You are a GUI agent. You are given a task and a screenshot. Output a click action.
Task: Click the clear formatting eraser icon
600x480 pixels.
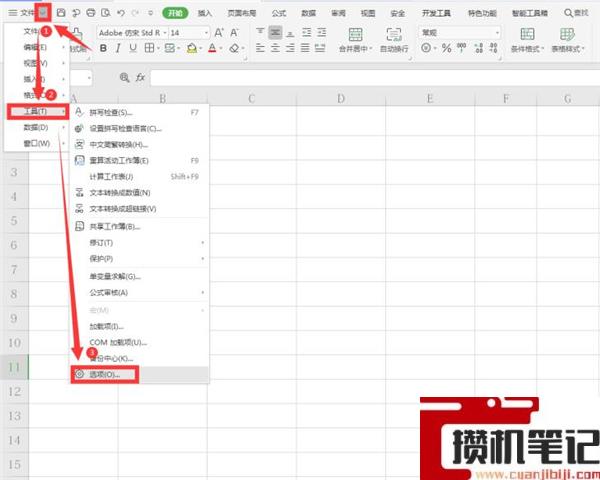coord(234,48)
